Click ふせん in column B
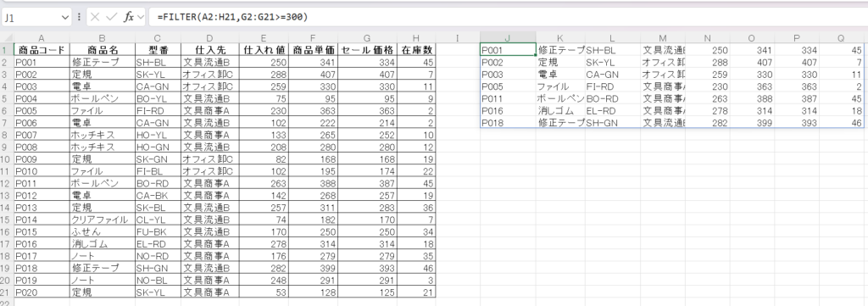This screenshot has width=868, height=306. (x=103, y=232)
